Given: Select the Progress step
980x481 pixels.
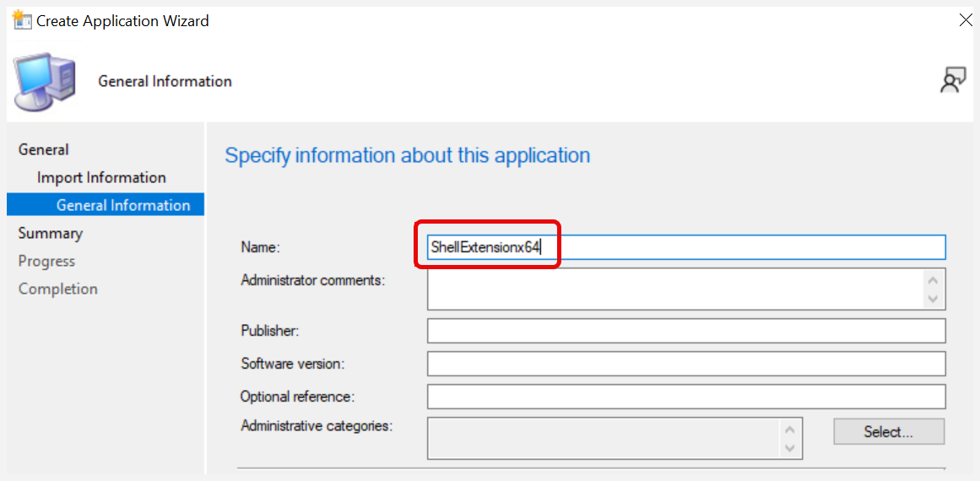Looking at the screenshot, I should (46, 261).
